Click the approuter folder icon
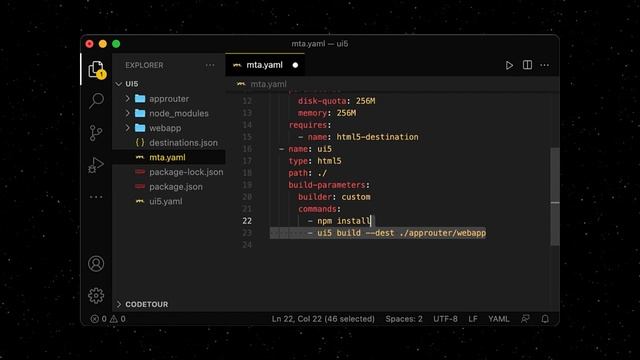640x360 pixels. point(140,98)
